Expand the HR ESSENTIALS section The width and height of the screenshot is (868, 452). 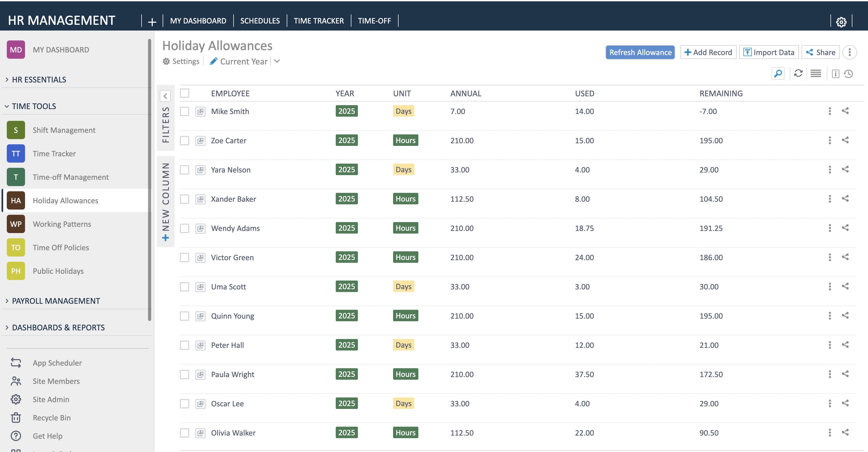39,80
